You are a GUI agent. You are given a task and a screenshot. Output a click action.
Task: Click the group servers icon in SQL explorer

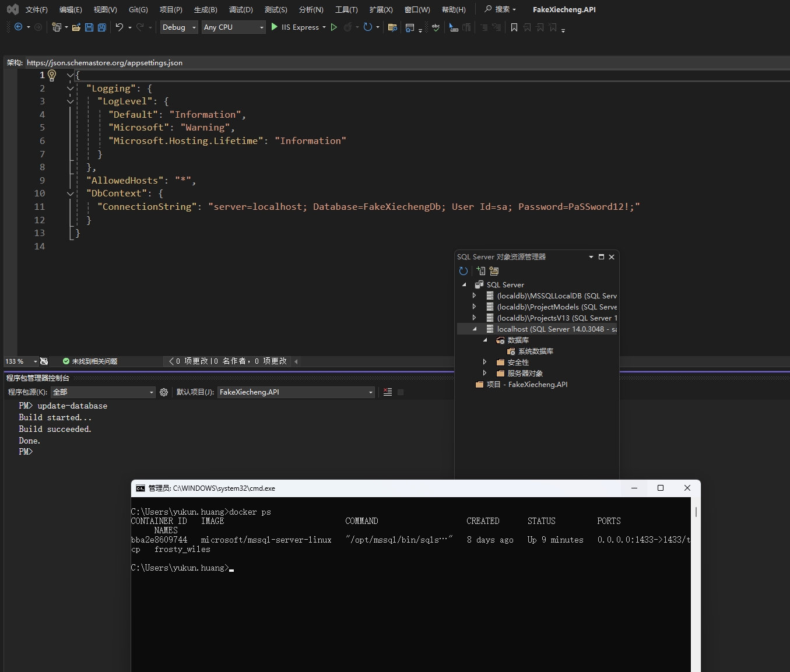494,271
